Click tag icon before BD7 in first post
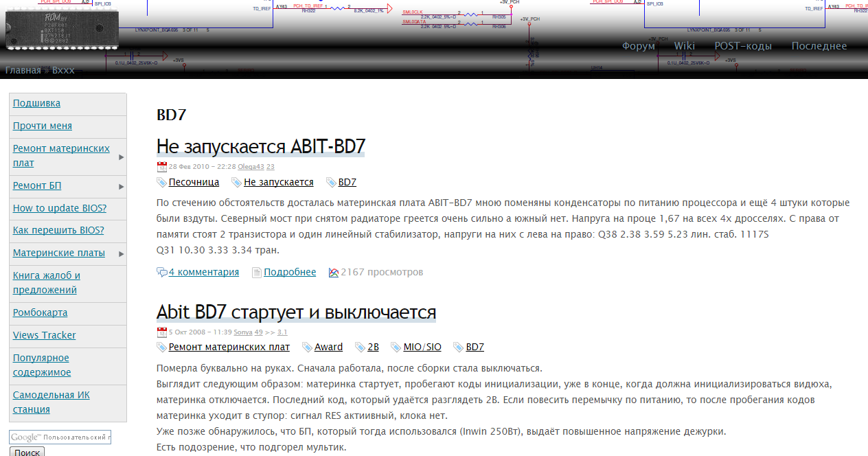This screenshot has width=868, height=456. click(x=332, y=183)
